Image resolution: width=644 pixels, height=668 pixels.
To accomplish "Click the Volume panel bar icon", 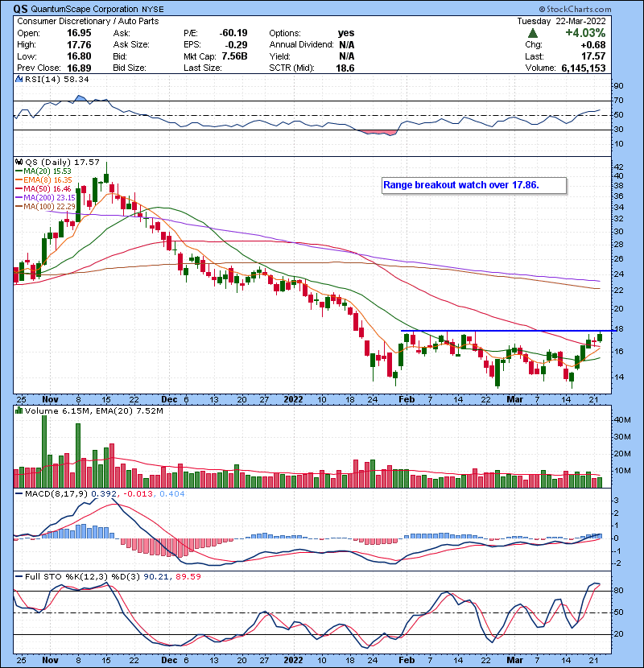I will tap(19, 410).
